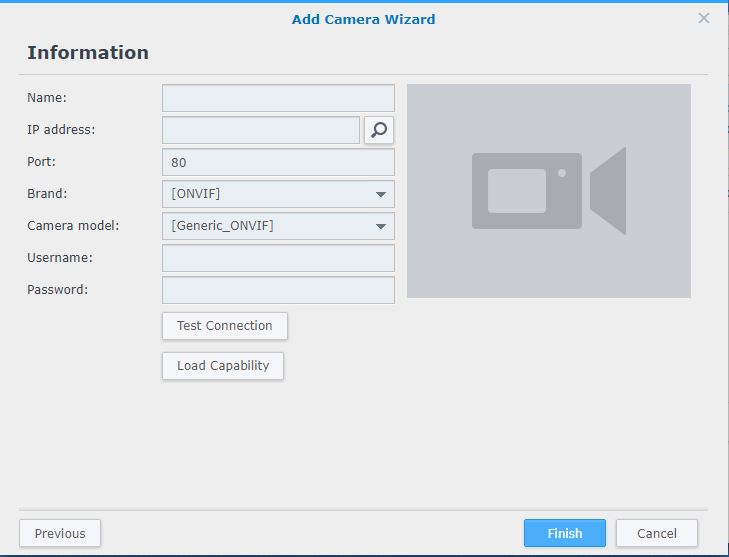Viewport: 729px width, 557px height.
Task: Click the magnifier search icon beside IP address
Action: pyautogui.click(x=379, y=130)
